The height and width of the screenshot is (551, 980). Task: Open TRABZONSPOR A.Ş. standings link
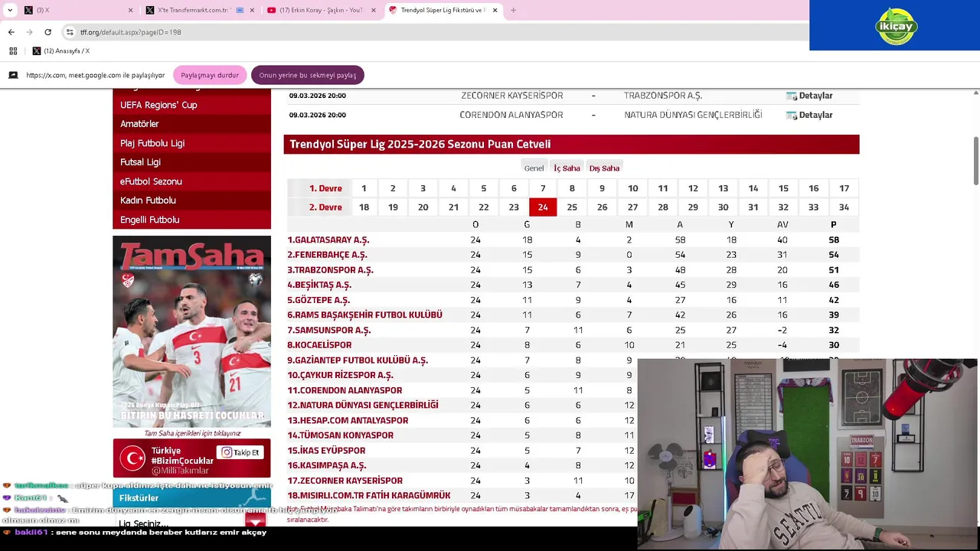(330, 270)
